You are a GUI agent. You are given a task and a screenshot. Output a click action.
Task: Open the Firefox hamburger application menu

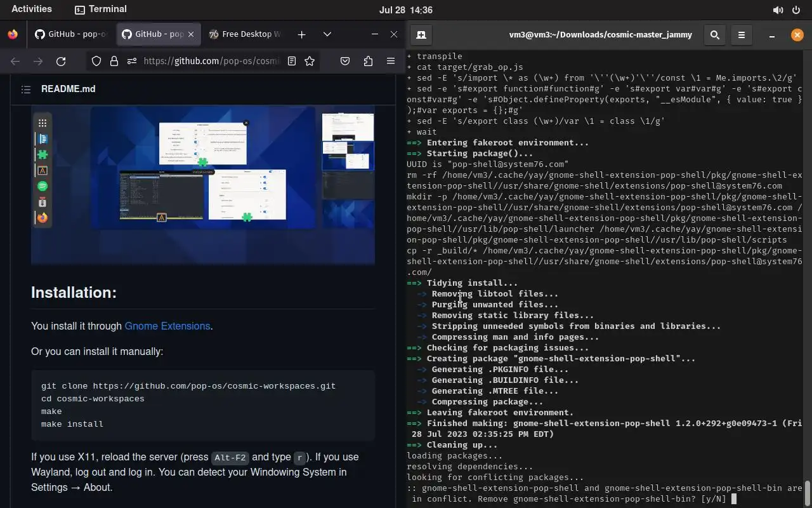[391, 61]
